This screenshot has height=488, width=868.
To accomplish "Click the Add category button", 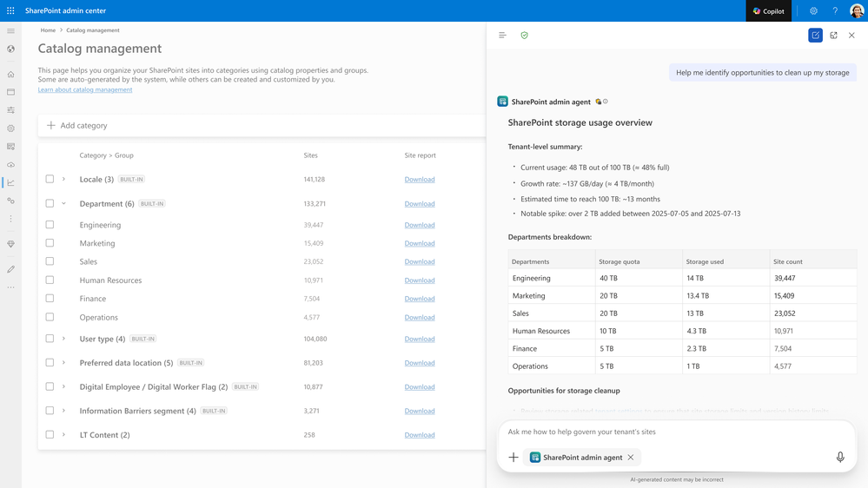I will (x=77, y=126).
